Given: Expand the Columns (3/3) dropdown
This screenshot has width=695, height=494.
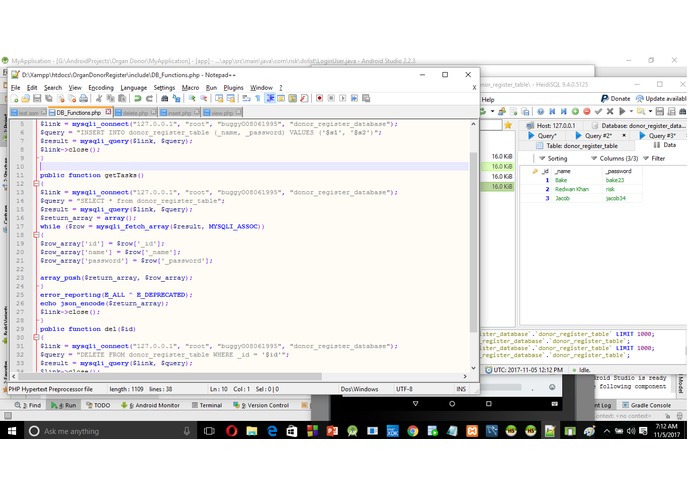Looking at the screenshot, I should click(x=614, y=158).
